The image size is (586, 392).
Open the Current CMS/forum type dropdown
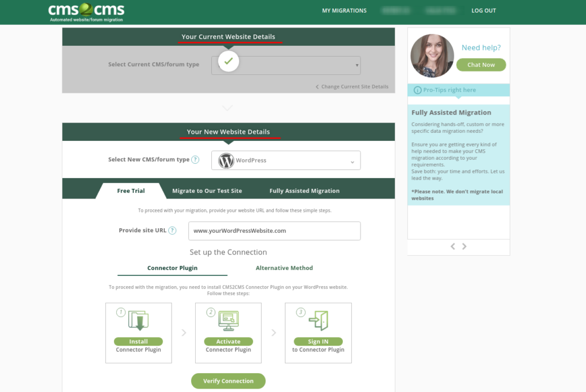[x=286, y=65]
